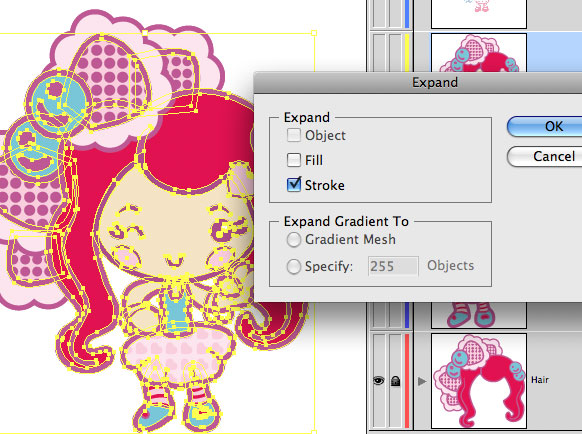This screenshot has width=582, height=434.
Task: Toggle the visibility column of the shoes layer
Action: [x=379, y=315]
